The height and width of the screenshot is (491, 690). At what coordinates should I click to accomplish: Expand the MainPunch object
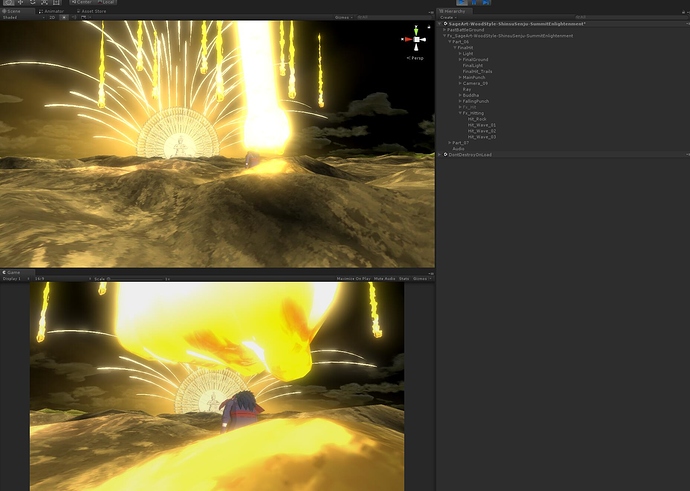(x=460, y=77)
